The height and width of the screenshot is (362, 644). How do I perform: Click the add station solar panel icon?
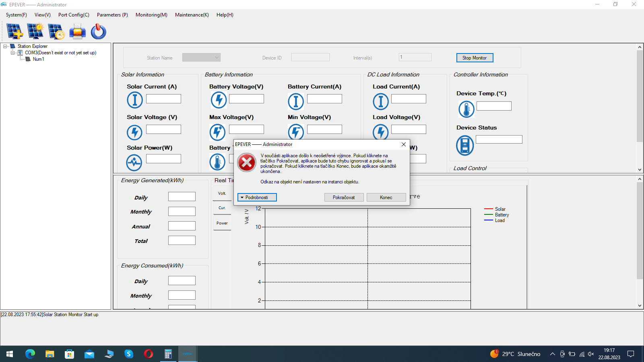[14, 31]
